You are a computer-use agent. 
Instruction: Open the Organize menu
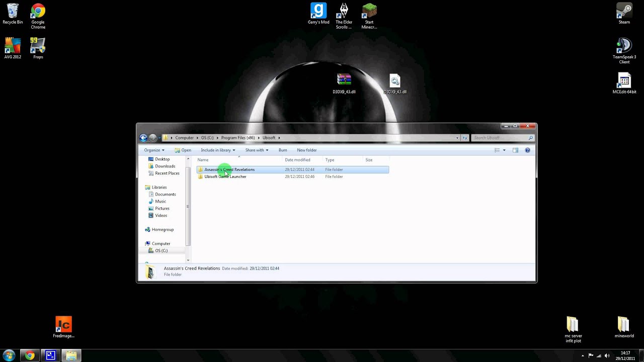[x=154, y=150]
